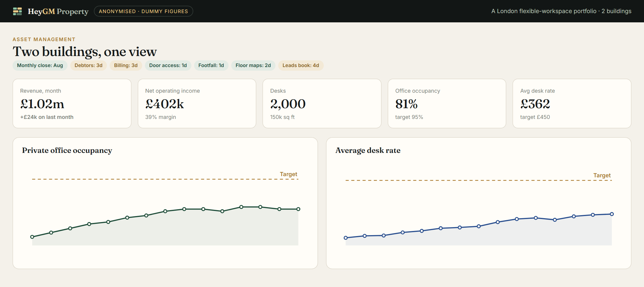The image size is (644, 287).
Task: Click the 'Private office occupancy' chart title
Action: point(67,151)
